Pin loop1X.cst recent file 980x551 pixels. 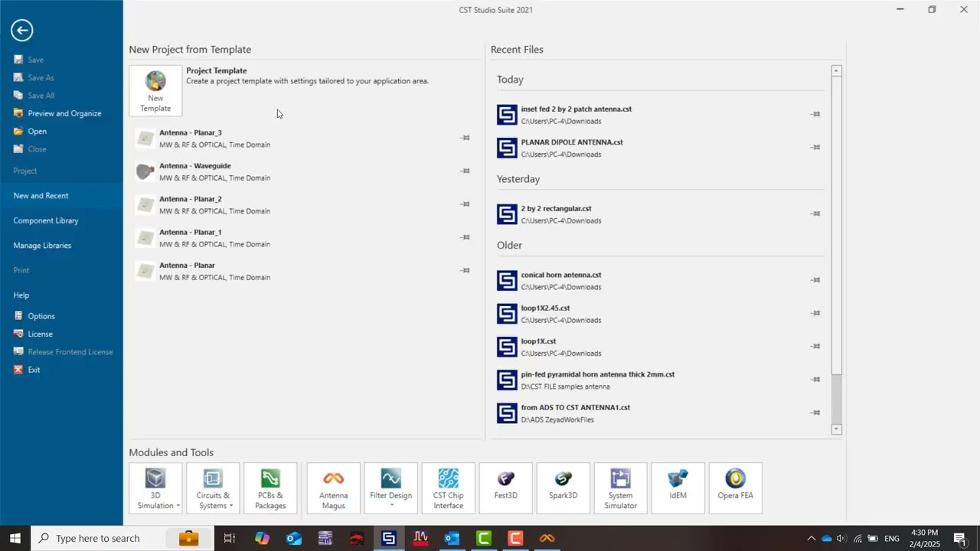(x=815, y=346)
